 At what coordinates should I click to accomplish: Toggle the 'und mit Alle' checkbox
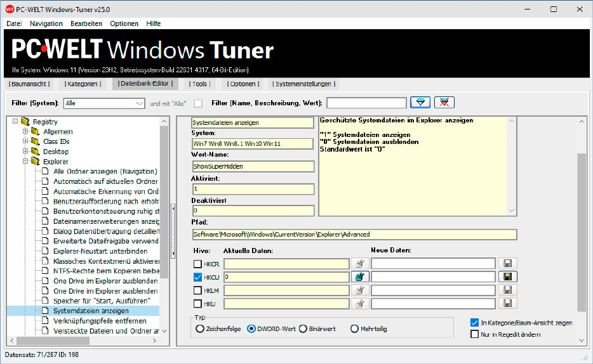[198, 103]
